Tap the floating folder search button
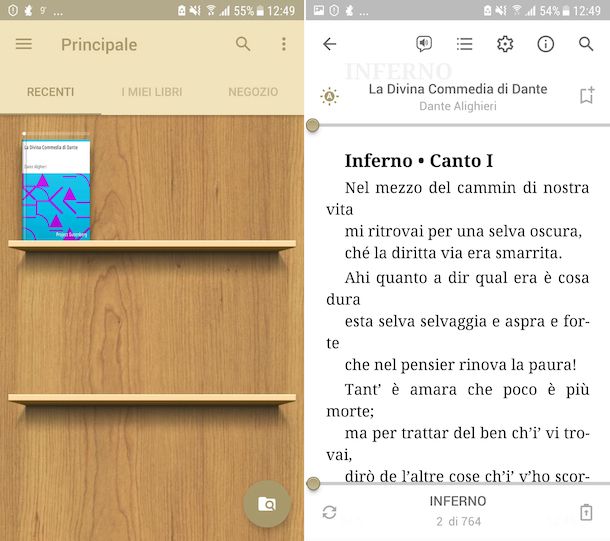610x541 pixels. [267, 504]
